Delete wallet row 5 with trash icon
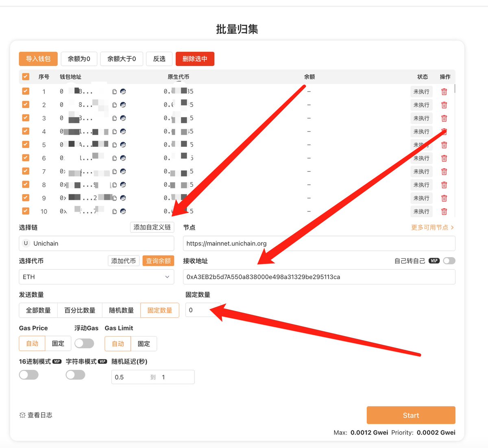 [x=444, y=145]
